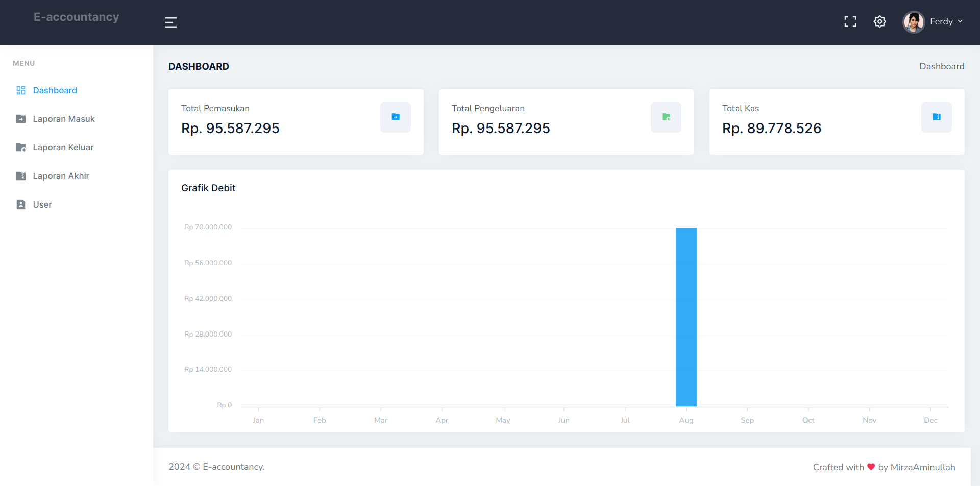Image resolution: width=980 pixels, height=486 pixels.
Task: Open Laporan Masuk from the sidebar
Action: coord(64,119)
